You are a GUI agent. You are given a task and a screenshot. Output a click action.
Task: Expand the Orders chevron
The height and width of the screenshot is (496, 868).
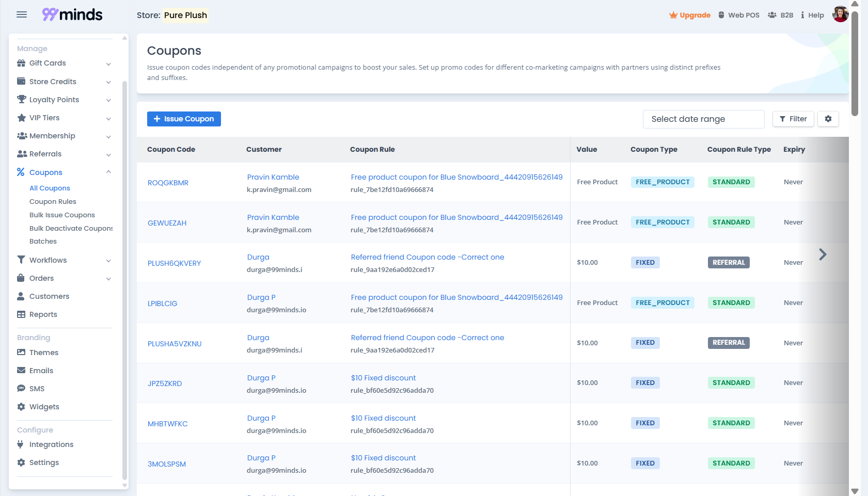108,279
